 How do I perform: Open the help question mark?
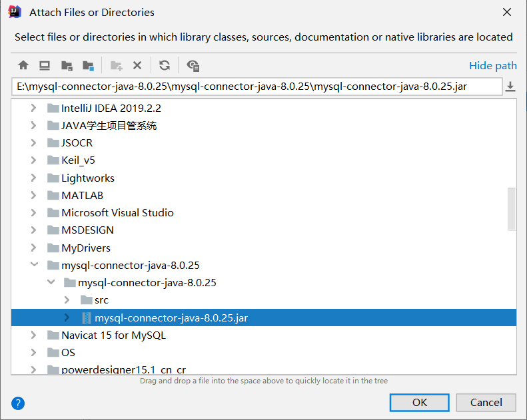coord(18,403)
